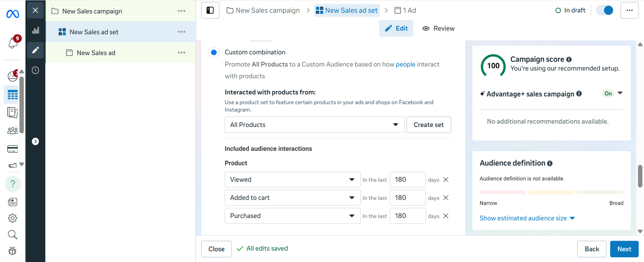Click the Meta logo icon
Screen dimensions: 644x262
(x=12, y=14)
